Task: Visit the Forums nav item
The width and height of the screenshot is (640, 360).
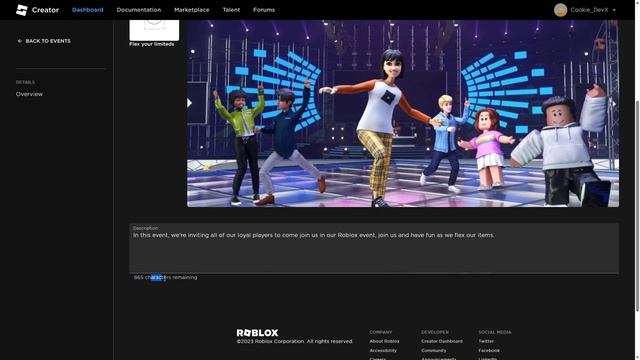Action: [x=264, y=10]
